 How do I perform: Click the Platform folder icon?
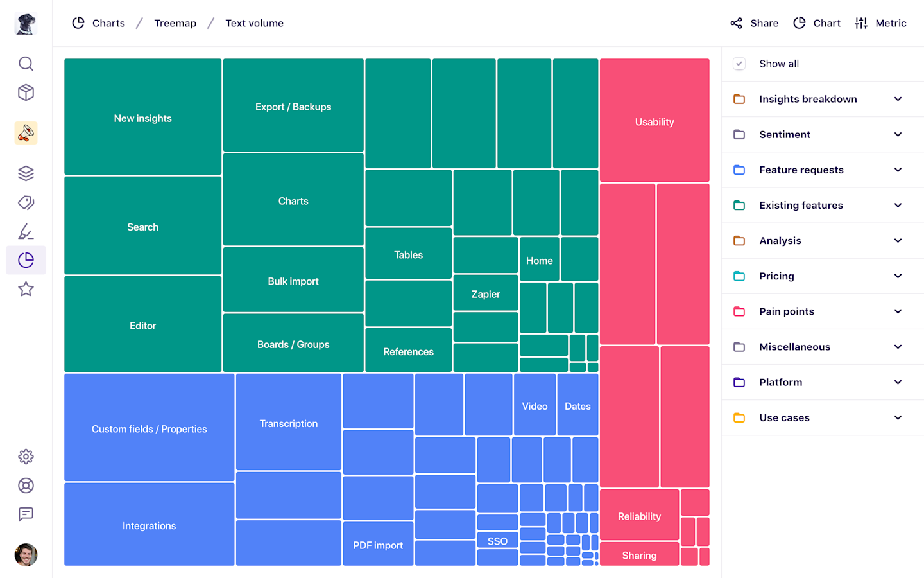pos(739,381)
